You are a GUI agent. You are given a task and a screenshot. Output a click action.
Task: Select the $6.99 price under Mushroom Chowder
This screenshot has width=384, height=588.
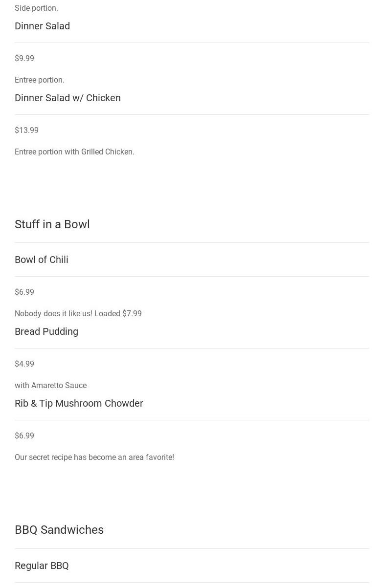(x=24, y=436)
